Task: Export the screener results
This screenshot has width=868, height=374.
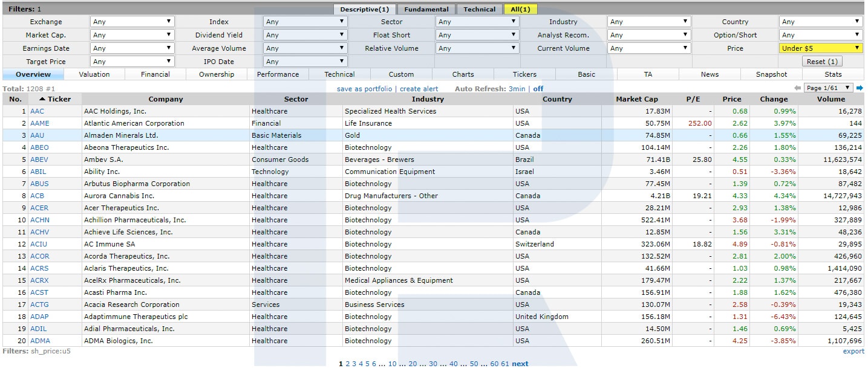Action: pyautogui.click(x=853, y=351)
